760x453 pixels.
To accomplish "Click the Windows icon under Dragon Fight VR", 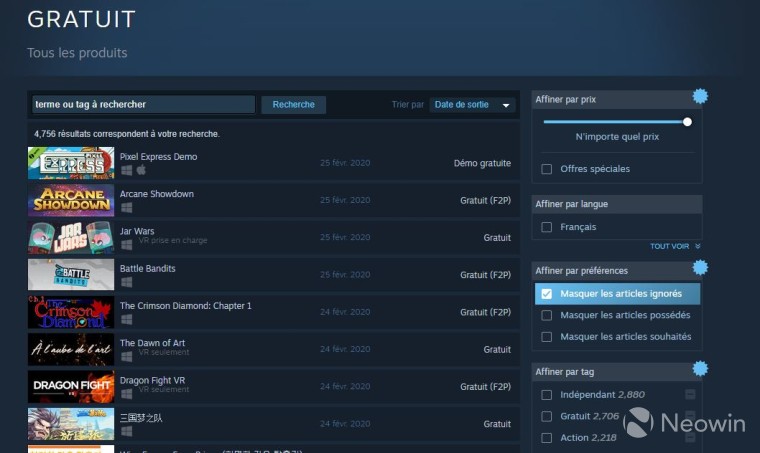I will pyautogui.click(x=127, y=394).
